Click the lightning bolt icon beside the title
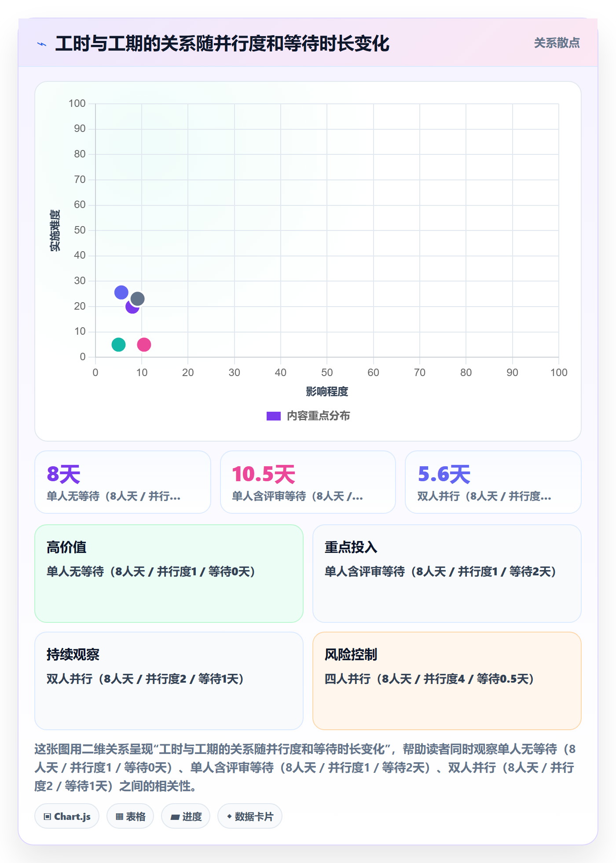This screenshot has width=616, height=863. point(42,44)
